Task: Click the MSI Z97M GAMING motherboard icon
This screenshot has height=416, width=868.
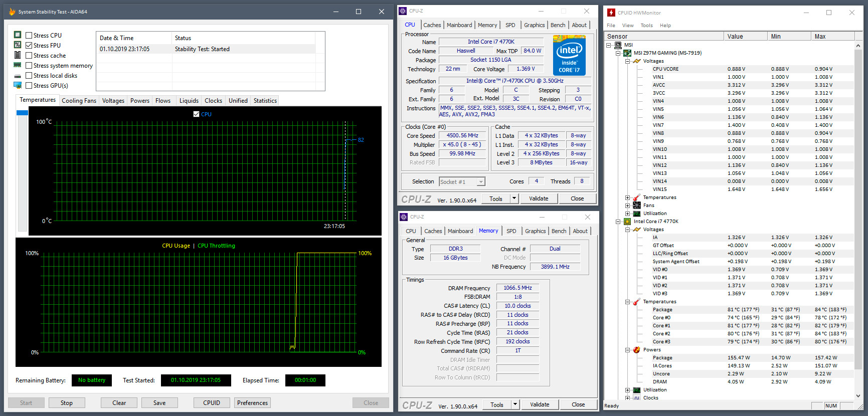Action: (627, 53)
